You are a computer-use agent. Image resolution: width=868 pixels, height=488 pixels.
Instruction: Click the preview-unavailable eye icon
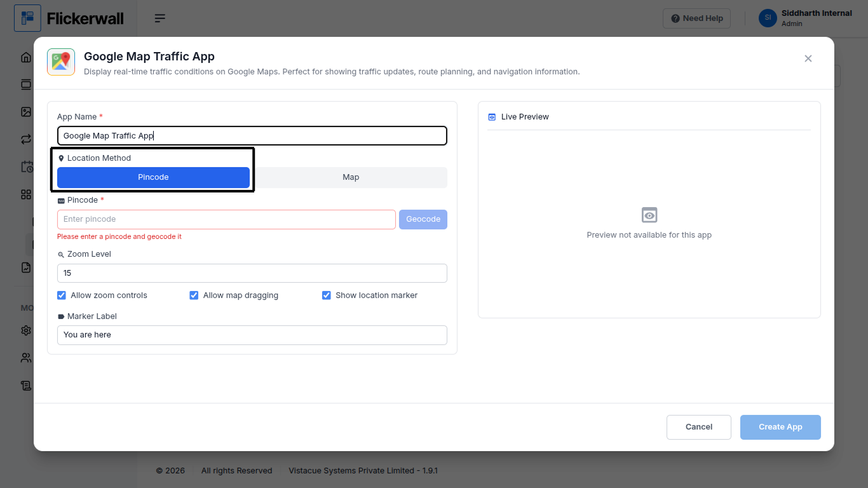[649, 215]
